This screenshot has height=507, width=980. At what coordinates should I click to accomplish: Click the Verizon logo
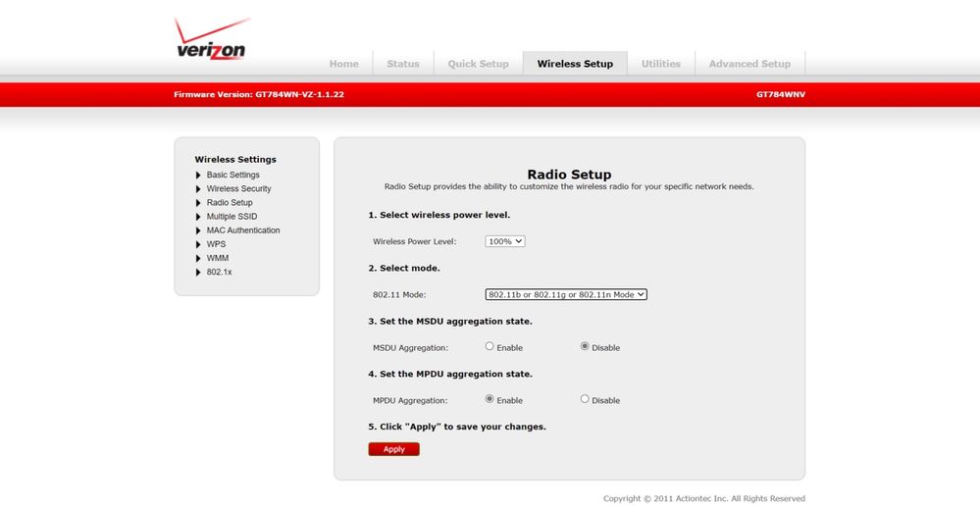211,39
